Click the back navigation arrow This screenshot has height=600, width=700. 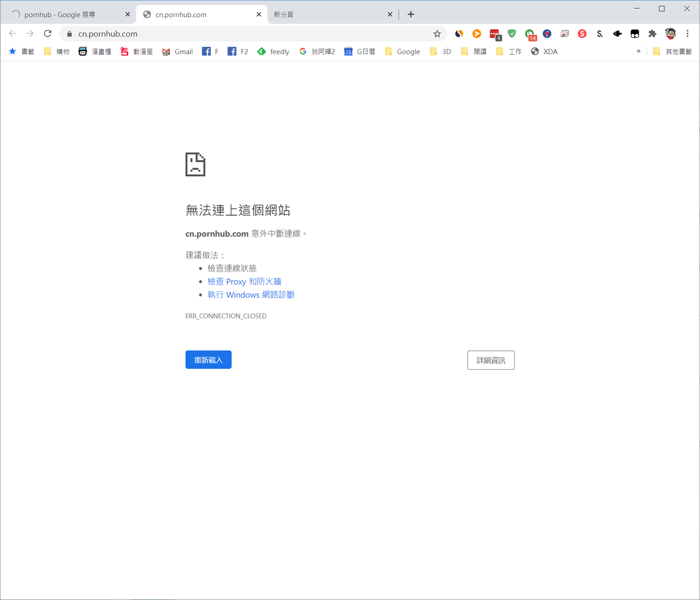pyautogui.click(x=12, y=34)
